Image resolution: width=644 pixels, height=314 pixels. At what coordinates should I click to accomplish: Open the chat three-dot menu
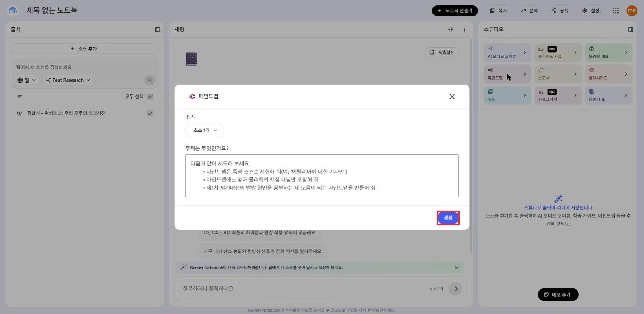click(x=464, y=29)
